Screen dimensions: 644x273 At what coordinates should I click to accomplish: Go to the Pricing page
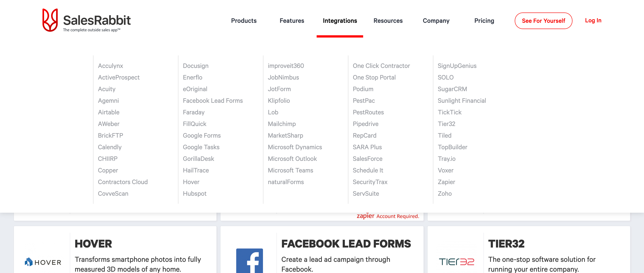484,21
